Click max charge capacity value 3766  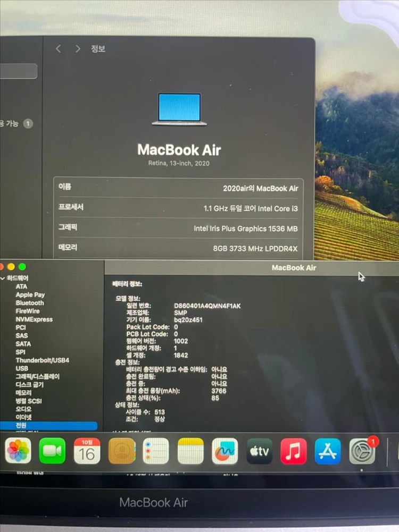[x=219, y=391]
